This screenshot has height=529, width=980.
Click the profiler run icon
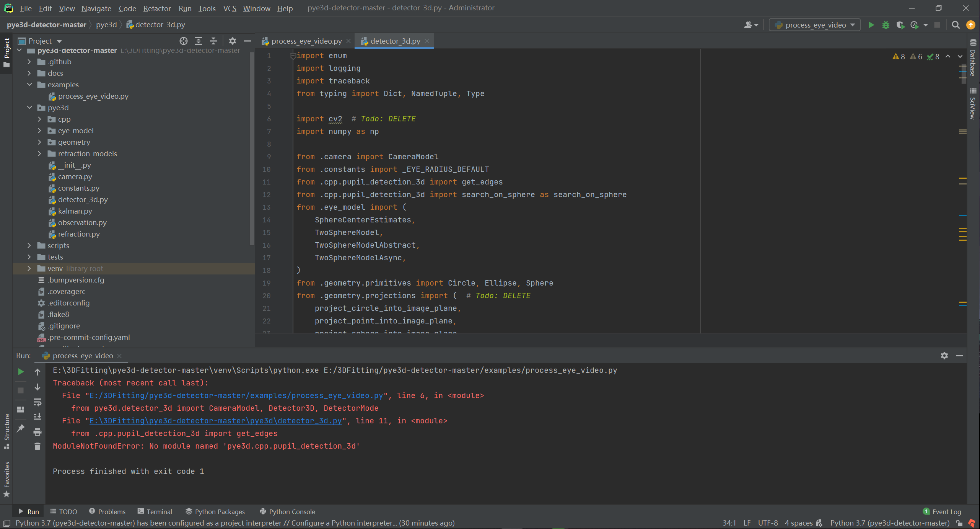(915, 25)
